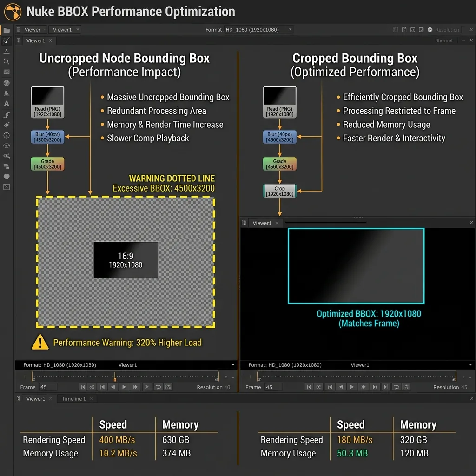Open the Viewer1 dropdown in top bar

(65, 30)
